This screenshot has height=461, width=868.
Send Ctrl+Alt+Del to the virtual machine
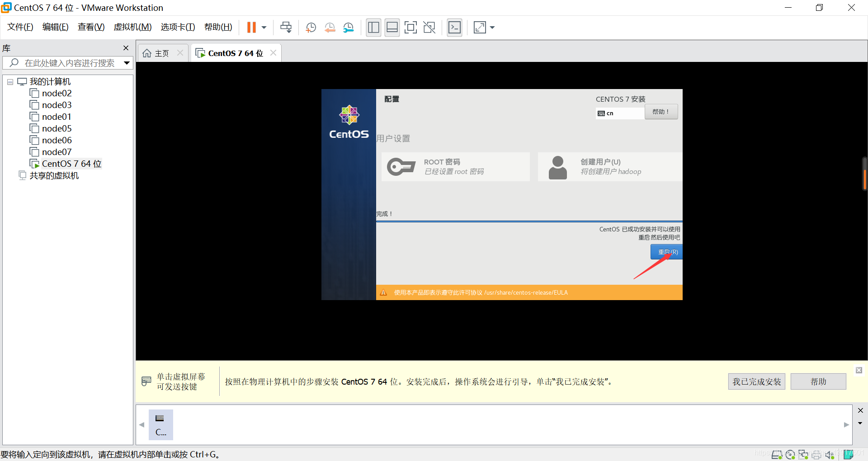coord(286,28)
